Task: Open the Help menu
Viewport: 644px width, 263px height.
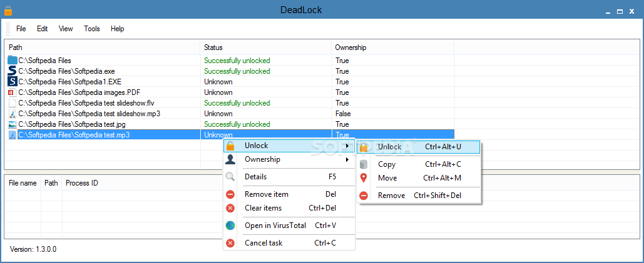Action: click(x=118, y=29)
